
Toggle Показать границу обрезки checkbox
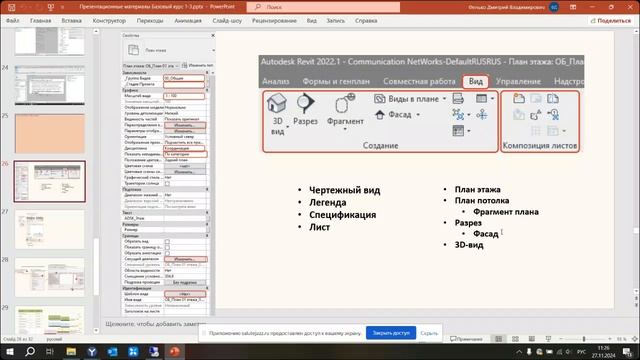[167, 247]
